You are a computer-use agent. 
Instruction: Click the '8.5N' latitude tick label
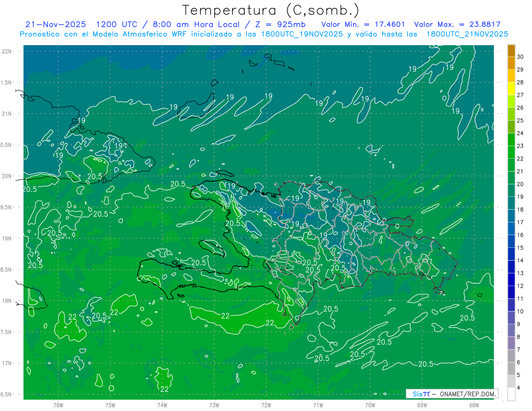[x=7, y=270]
